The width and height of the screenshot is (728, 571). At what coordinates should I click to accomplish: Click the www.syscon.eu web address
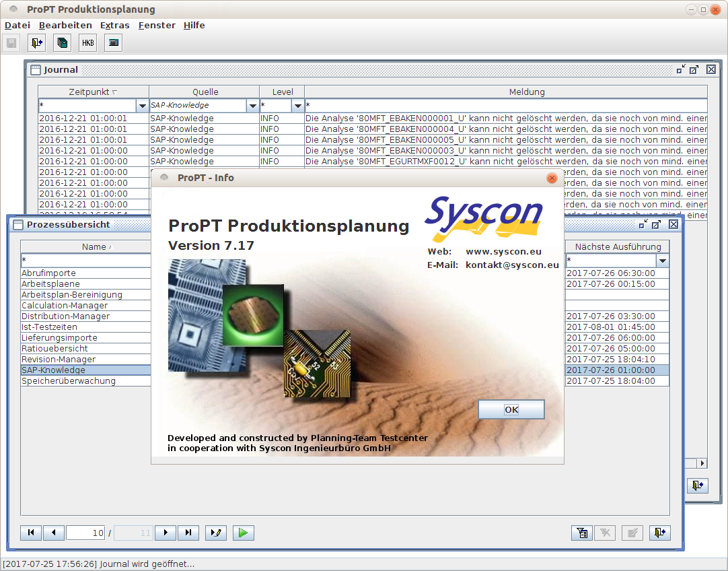click(x=503, y=251)
